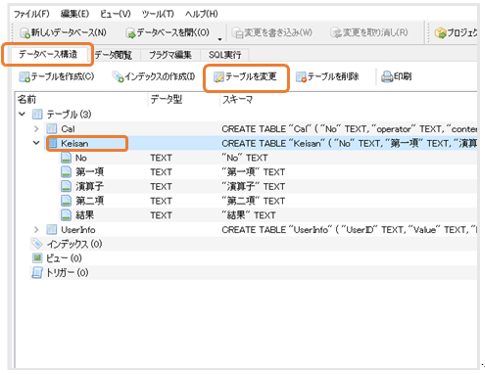Click the "第二項" TEXT schema cell
Image resolution: width=485 pixels, height=375 pixels.
click(253, 201)
